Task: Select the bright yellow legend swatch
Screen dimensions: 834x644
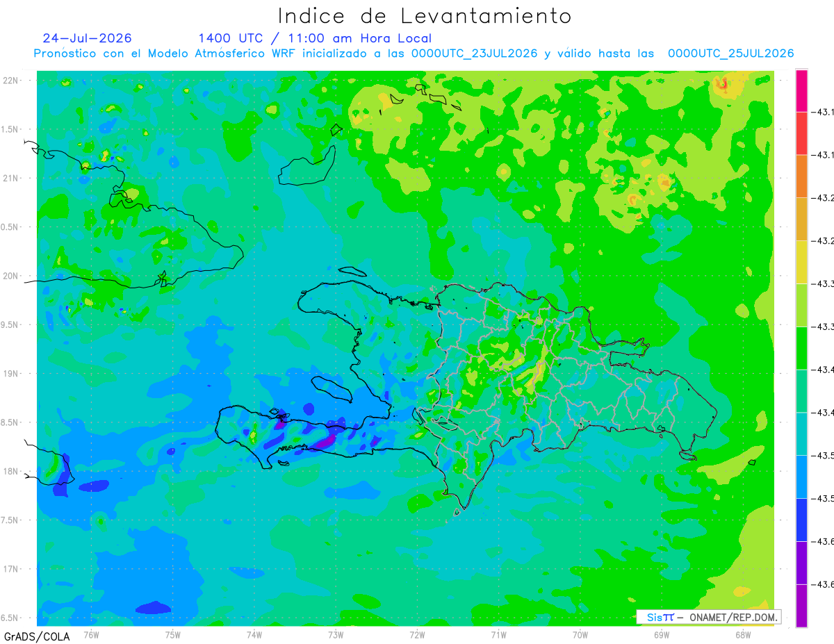Action: (801, 263)
